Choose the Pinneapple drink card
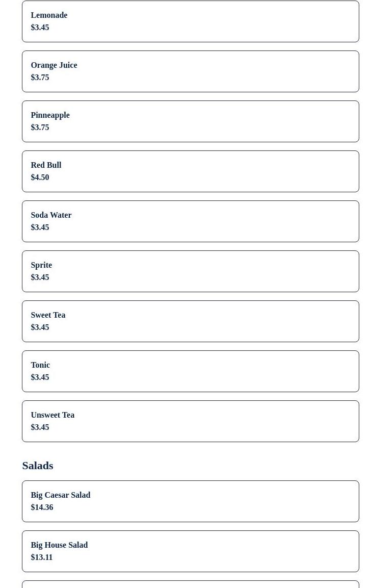Viewport: 371px width, 588px height. 190,121
